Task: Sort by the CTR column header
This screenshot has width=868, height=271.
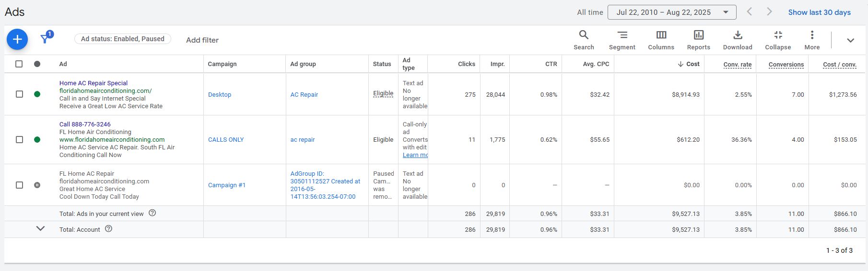Action: pyautogui.click(x=551, y=64)
